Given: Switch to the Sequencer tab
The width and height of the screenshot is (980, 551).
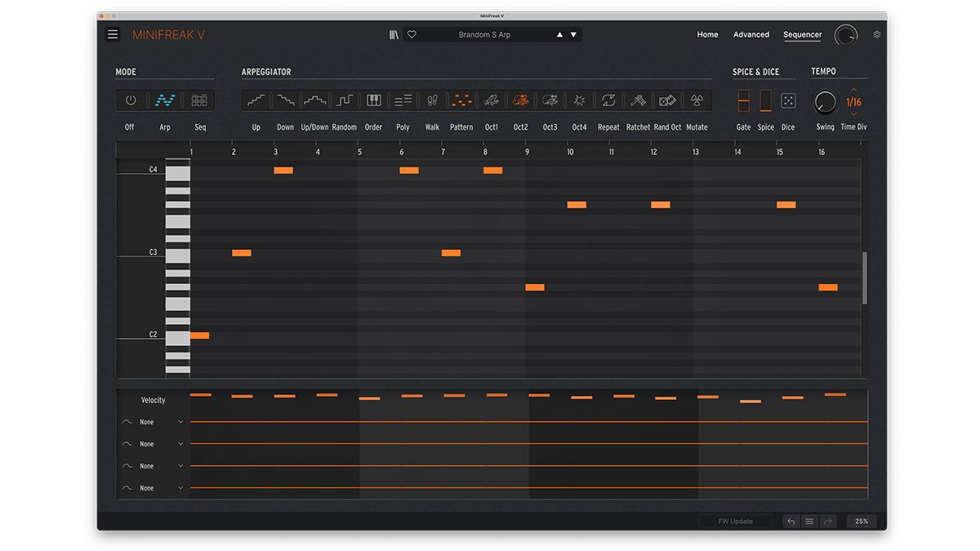Looking at the screenshot, I should (x=803, y=35).
